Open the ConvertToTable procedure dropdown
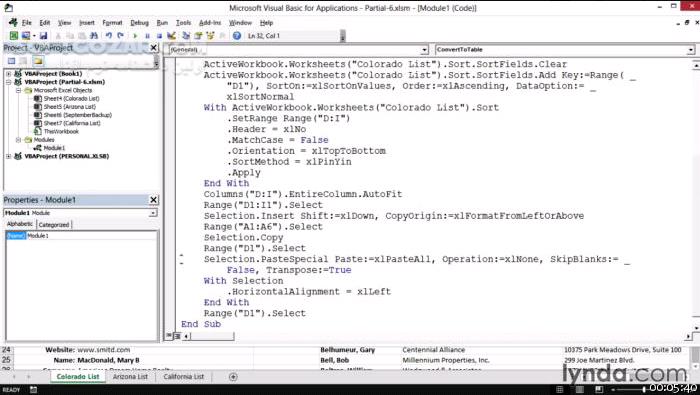This screenshot has height=395, width=700. (691, 50)
